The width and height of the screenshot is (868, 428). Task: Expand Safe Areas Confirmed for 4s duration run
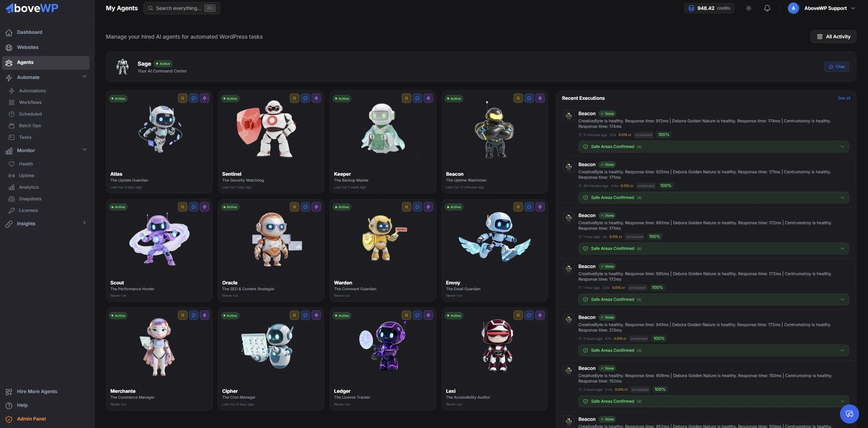click(714, 249)
